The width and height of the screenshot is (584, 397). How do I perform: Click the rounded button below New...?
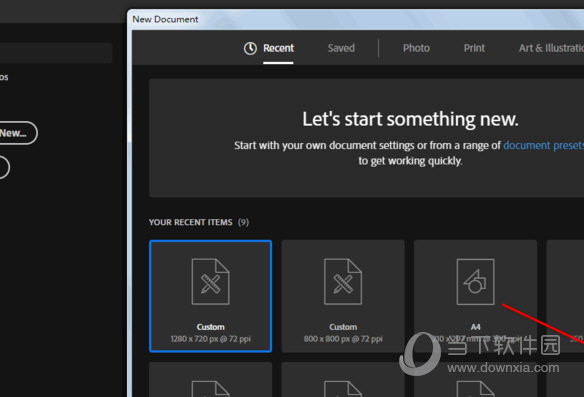point(4,167)
